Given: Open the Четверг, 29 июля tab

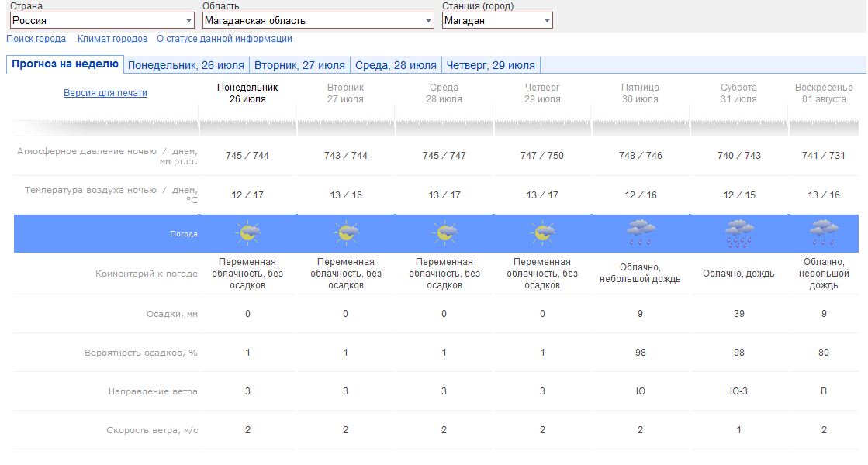Looking at the screenshot, I should coord(489,65).
